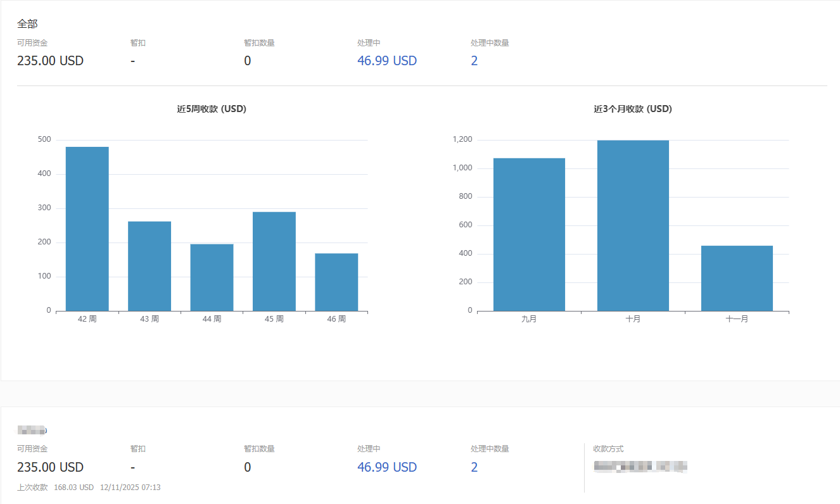Click the last payout amount 168.03 USD
This screenshot has height=504, width=840.
coord(73,488)
